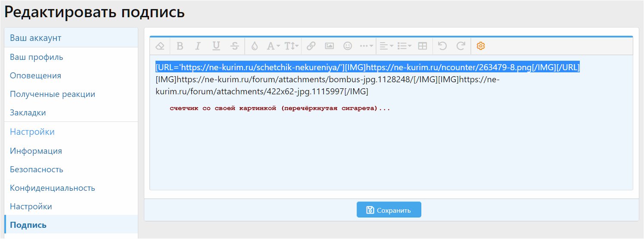Insert a link with chain icon

pos(311,46)
